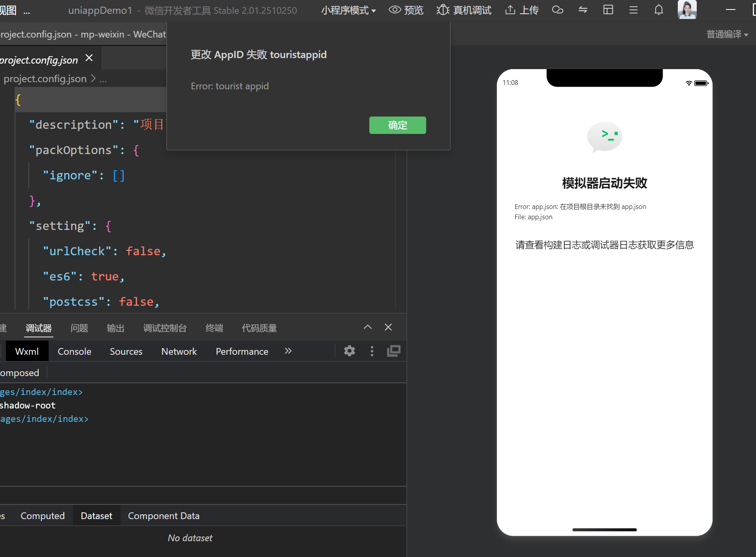Click the shadow-root node in Wxml tree

[x=28, y=405]
